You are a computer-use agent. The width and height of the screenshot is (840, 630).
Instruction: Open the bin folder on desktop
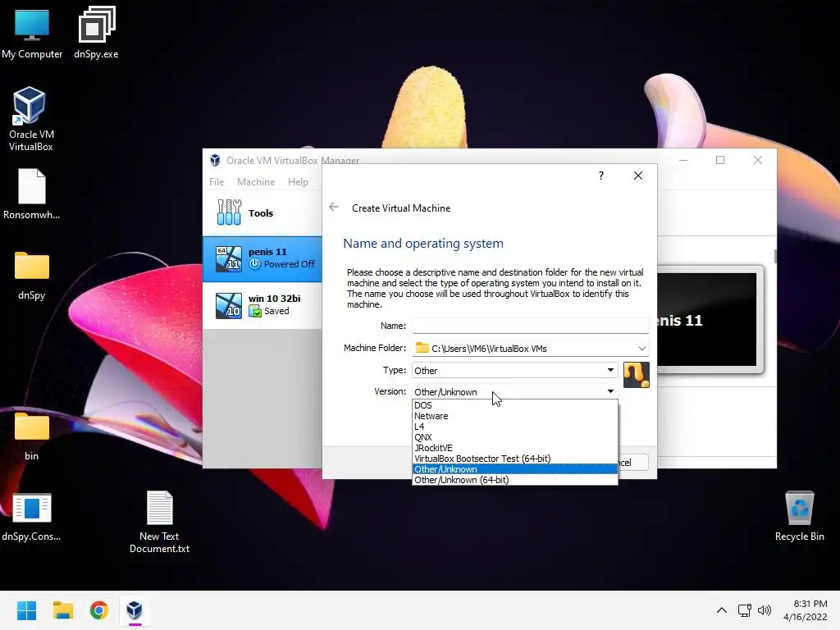[x=32, y=436]
